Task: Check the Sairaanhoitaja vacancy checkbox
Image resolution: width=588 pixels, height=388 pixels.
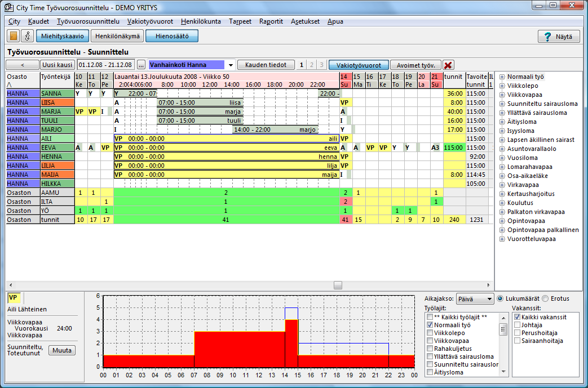Action: (x=517, y=341)
